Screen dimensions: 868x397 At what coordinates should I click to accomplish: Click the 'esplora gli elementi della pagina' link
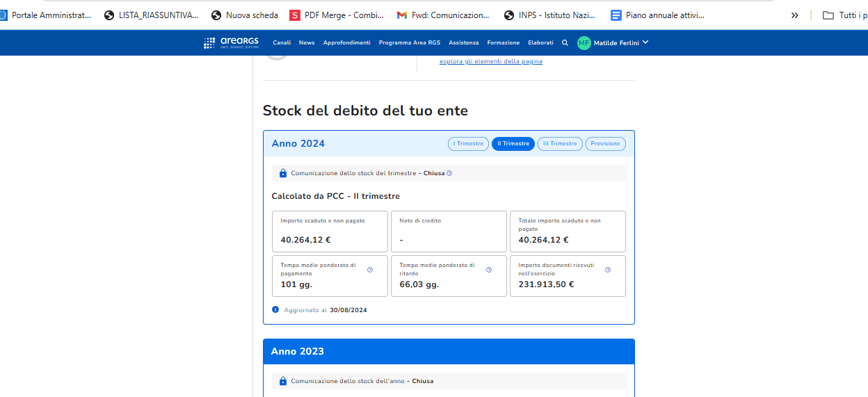pyautogui.click(x=490, y=61)
